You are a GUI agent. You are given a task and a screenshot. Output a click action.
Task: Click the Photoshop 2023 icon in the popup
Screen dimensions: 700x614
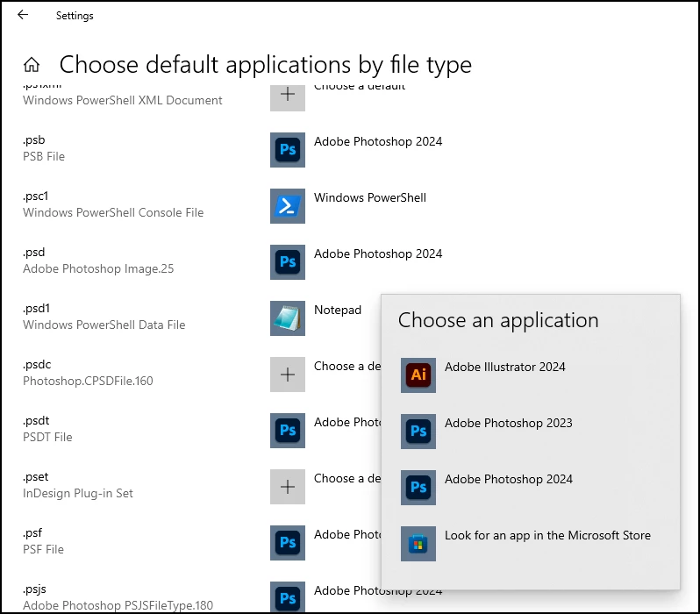418,432
